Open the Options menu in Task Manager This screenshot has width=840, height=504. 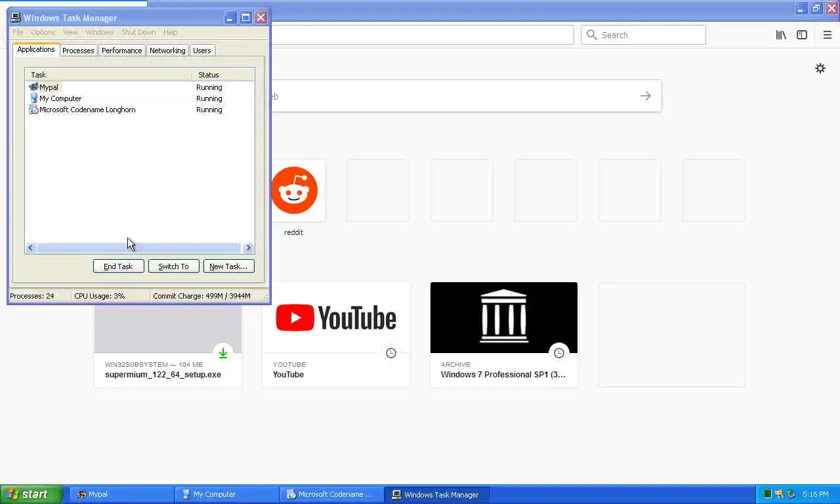pyautogui.click(x=43, y=32)
